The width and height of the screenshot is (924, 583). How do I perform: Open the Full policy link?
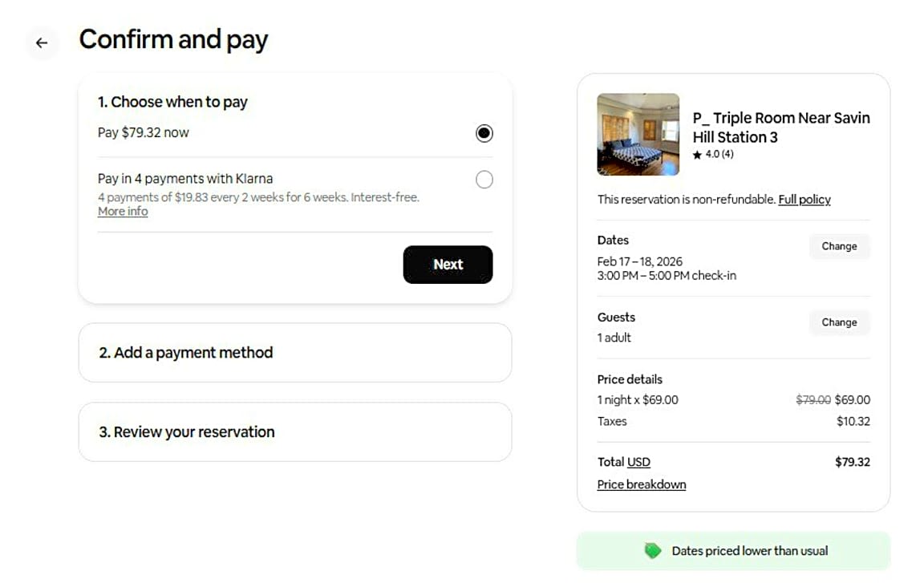(x=804, y=200)
